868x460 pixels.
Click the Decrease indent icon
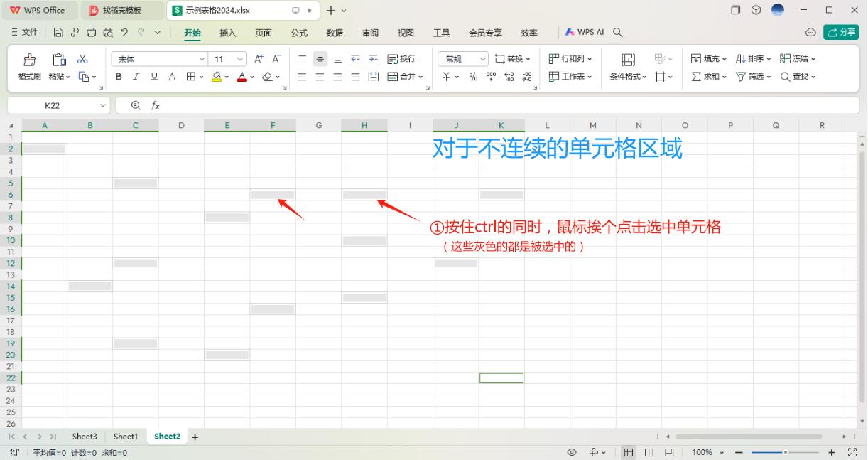355,59
